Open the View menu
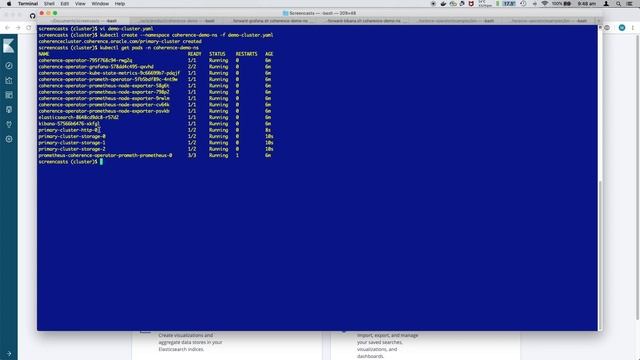Image resolution: width=640 pixels, height=360 pixels. pos(80,4)
